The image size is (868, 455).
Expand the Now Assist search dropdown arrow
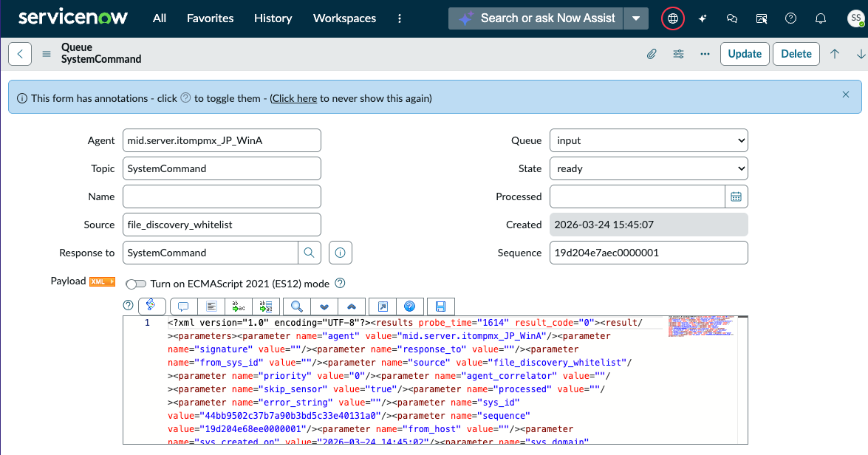click(636, 18)
